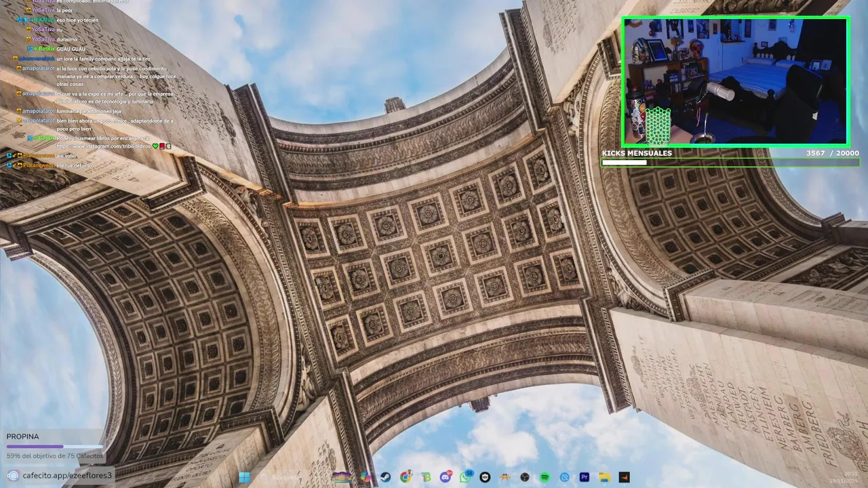This screenshot has height=488, width=868.
Task: Open the cafecito.app/ezeeflores3 link
Action: [67, 475]
